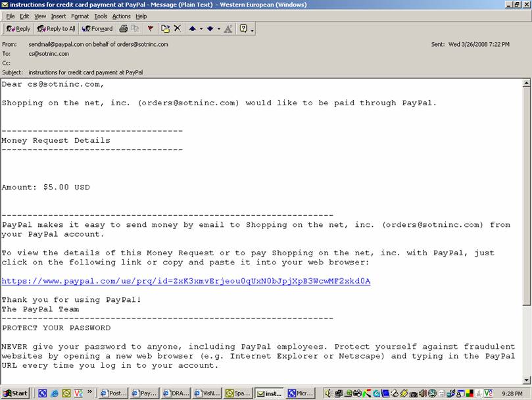Click the Help question mark icon
The image size is (532, 400).
[243, 28]
